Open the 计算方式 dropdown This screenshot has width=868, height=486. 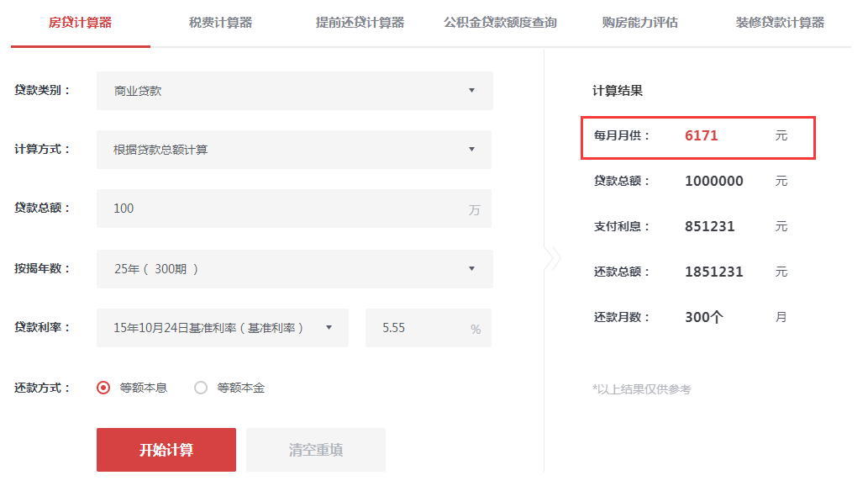pyautogui.click(x=294, y=150)
